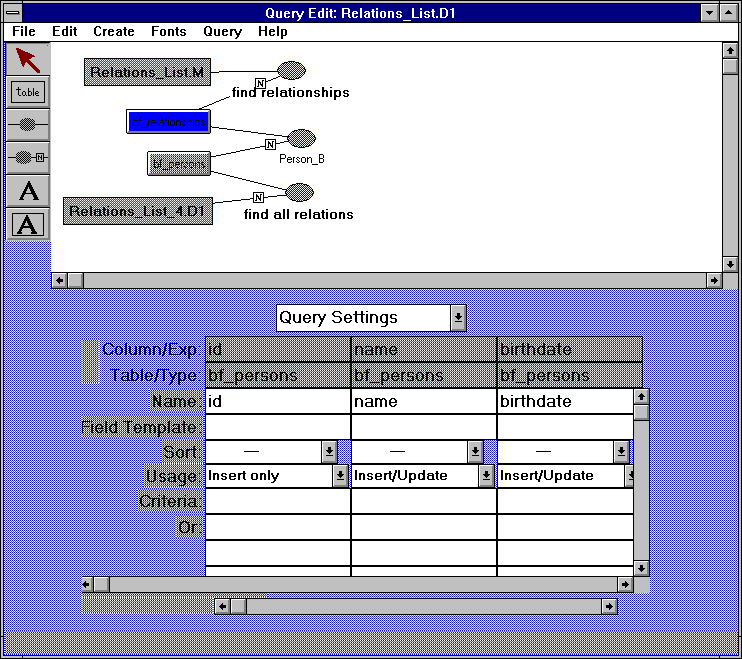Click grid's vertical scrollbar down arrow
This screenshot has height=659, width=742.
point(641,567)
